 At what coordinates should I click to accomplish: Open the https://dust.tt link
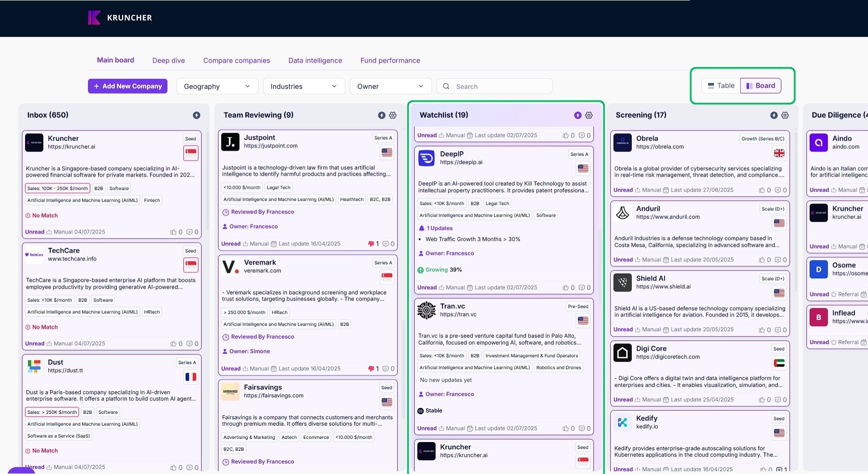[65, 371]
